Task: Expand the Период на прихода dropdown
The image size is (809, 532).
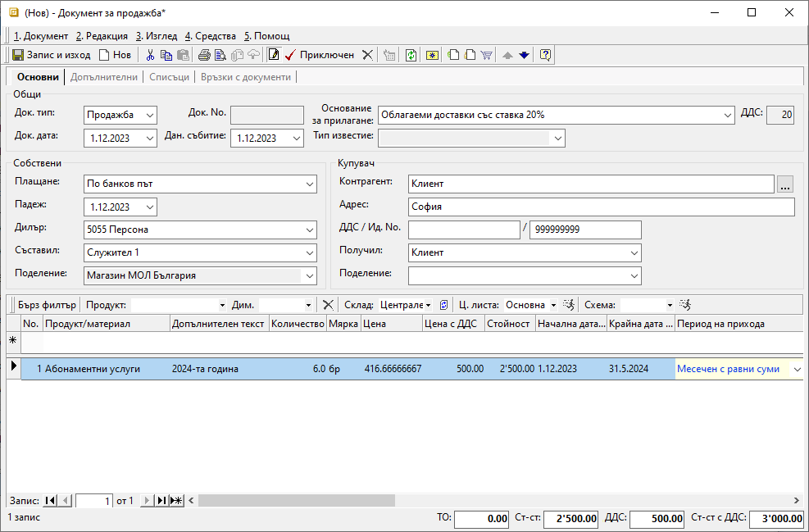Action: point(796,370)
